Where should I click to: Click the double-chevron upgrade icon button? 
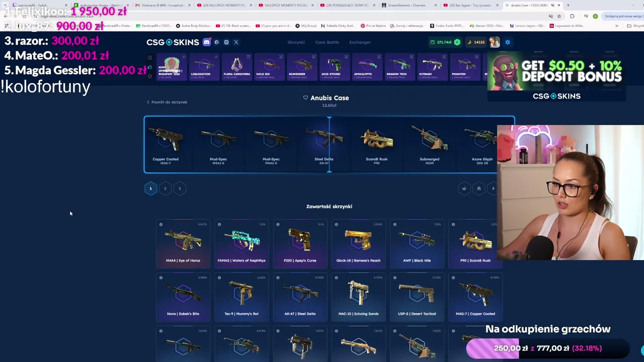tap(478, 189)
